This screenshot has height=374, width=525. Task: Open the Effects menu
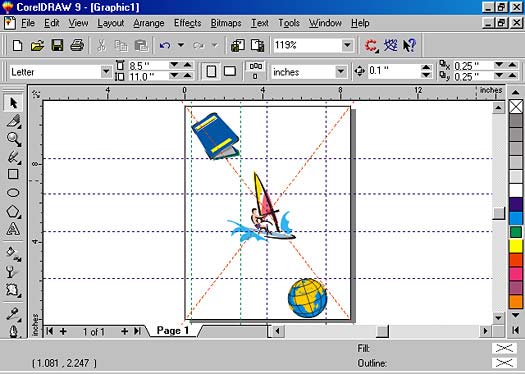pos(188,23)
